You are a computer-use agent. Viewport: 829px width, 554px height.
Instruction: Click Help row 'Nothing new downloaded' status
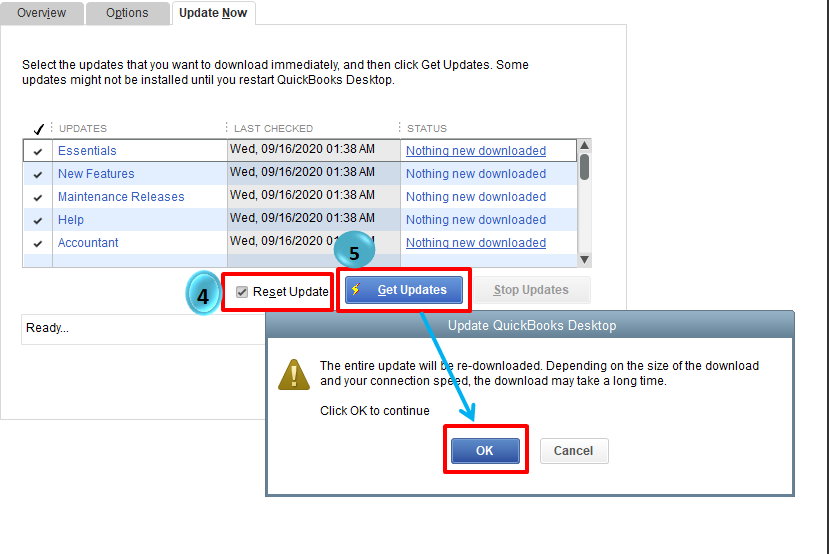[476, 219]
